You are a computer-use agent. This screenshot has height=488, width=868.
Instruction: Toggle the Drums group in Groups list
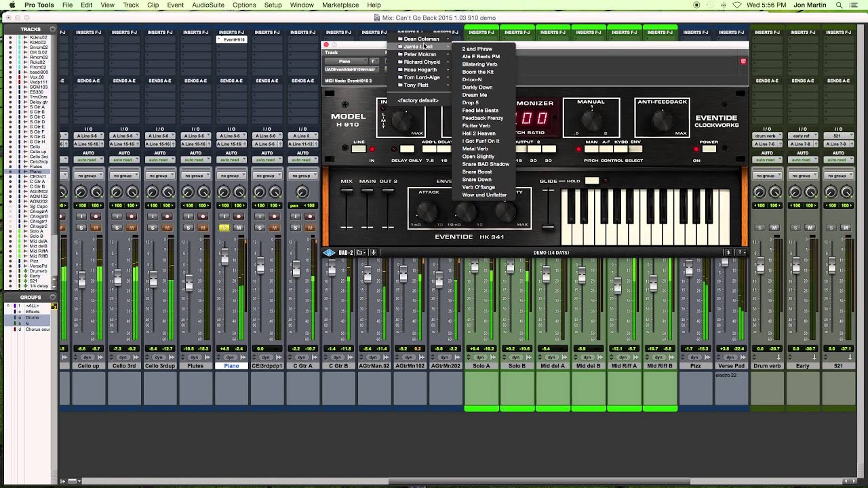point(33,318)
